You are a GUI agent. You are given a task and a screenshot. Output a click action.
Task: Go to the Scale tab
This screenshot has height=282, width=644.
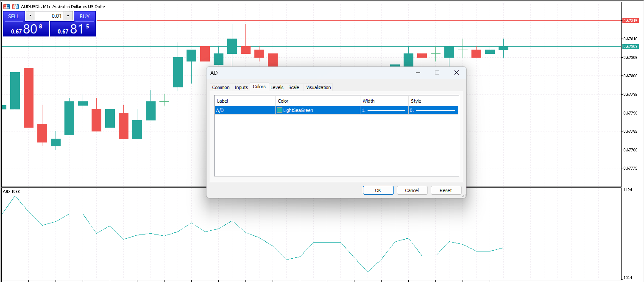tap(293, 87)
